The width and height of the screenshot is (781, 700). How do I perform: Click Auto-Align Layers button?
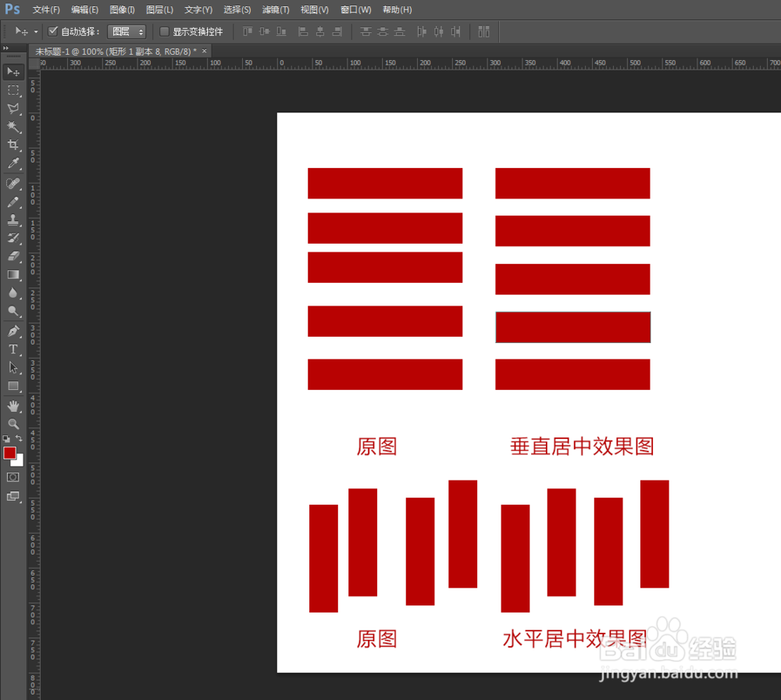pyautogui.click(x=483, y=31)
